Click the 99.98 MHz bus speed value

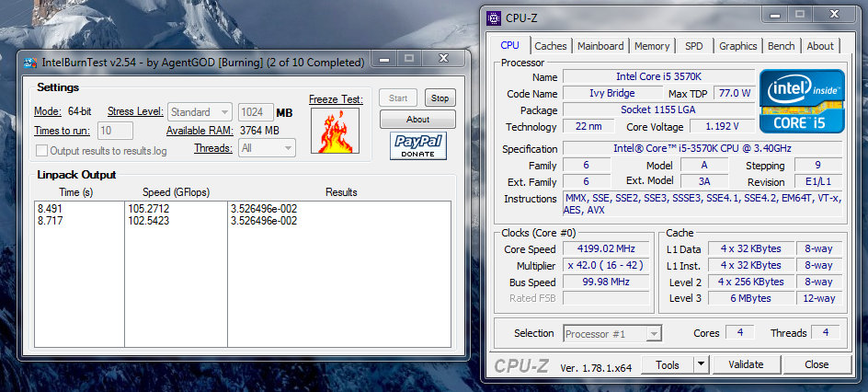606,282
